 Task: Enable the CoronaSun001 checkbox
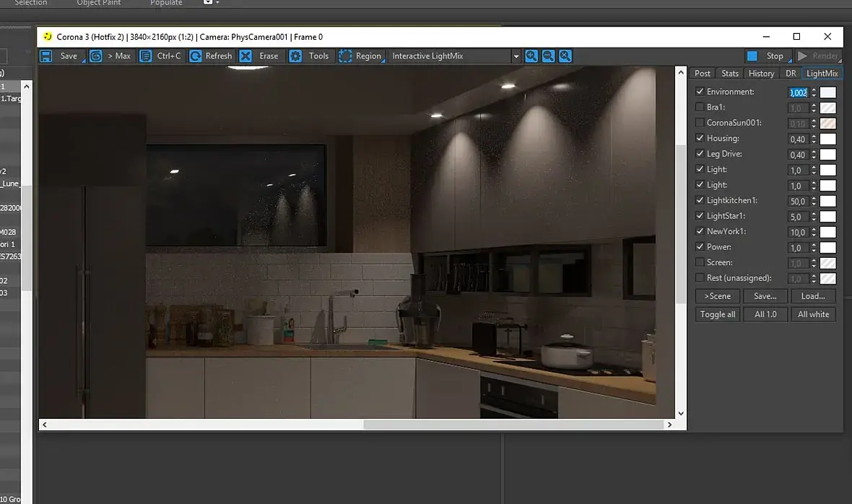[700, 122]
